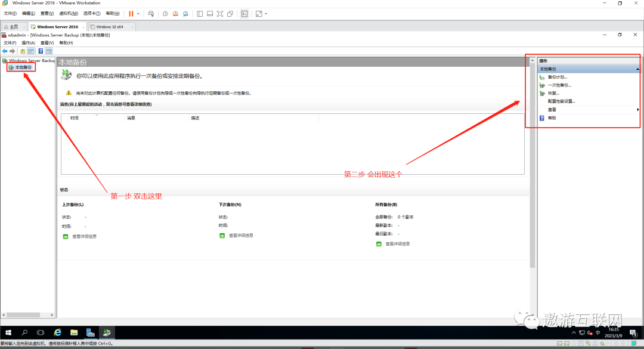This screenshot has height=349, width=644.
Task: Open wbadmin 文件(F) menu
Action: pyautogui.click(x=10, y=43)
